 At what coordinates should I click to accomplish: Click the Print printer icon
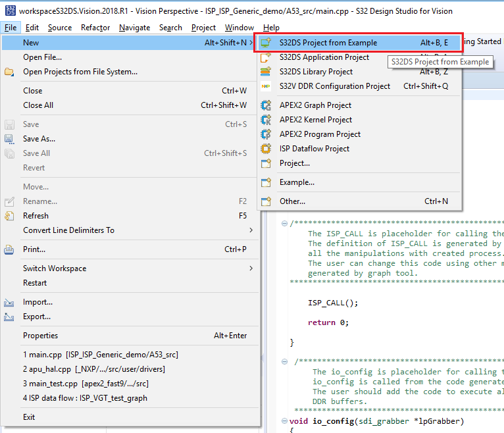coord(9,249)
